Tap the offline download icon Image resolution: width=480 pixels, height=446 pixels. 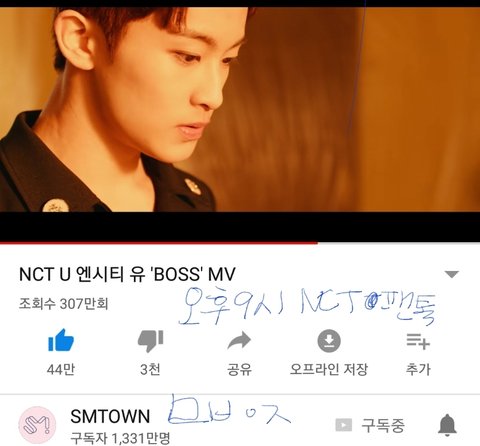click(329, 341)
